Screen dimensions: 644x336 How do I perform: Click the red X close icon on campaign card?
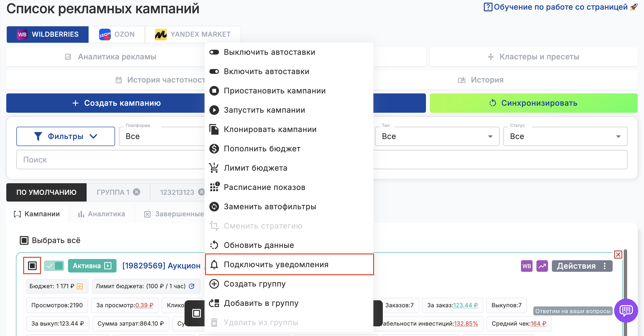tap(618, 255)
